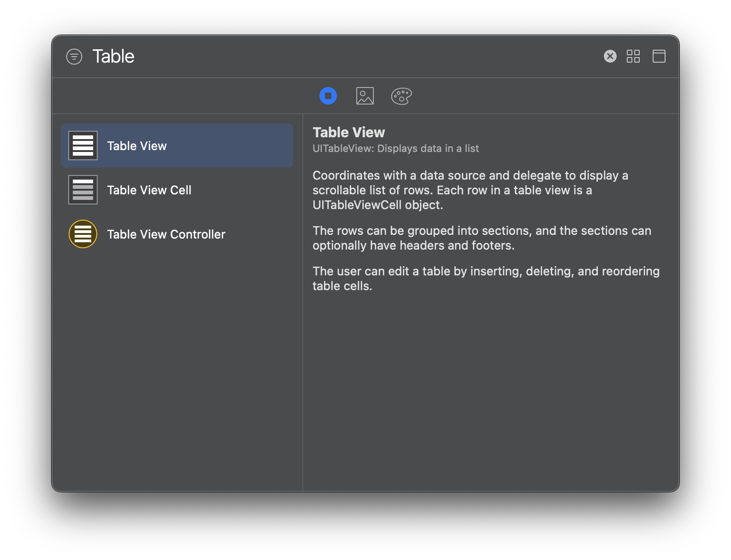Click the Table View list icon
The width and height of the screenshot is (731, 560).
coord(83,146)
